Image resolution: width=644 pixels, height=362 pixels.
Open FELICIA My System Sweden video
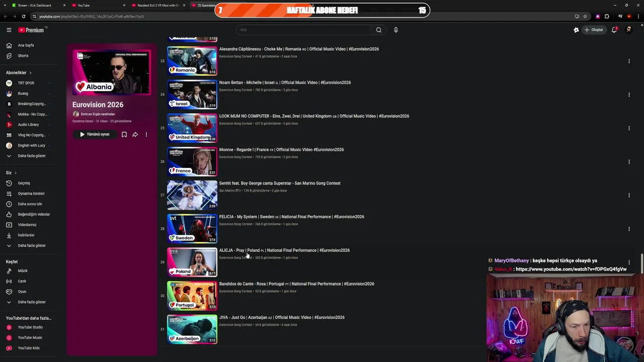[291, 217]
